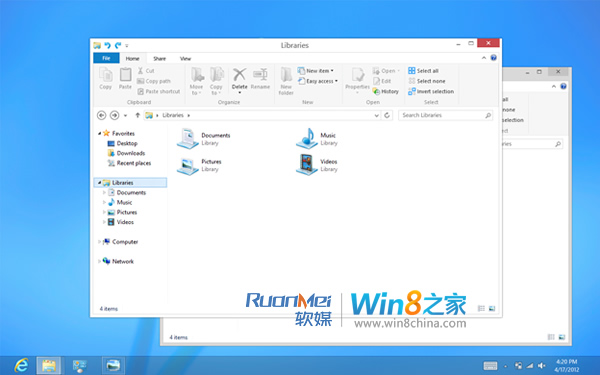Expand the Computer tree node

[x=99, y=242]
